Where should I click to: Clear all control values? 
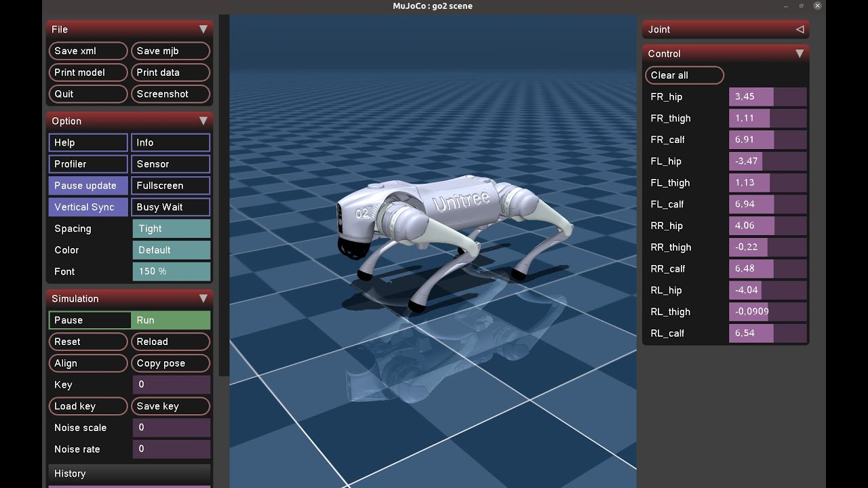point(685,75)
